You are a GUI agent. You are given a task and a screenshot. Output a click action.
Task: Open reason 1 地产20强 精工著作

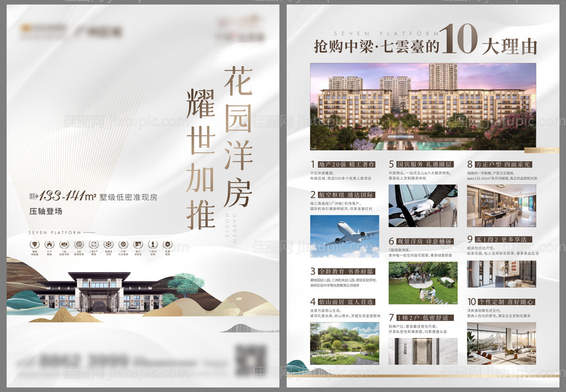coord(346,163)
